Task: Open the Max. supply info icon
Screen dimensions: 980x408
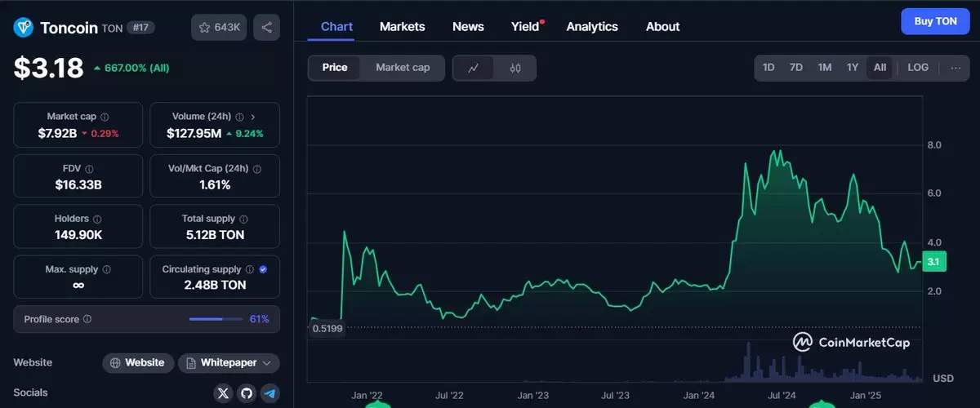Action: [106, 269]
